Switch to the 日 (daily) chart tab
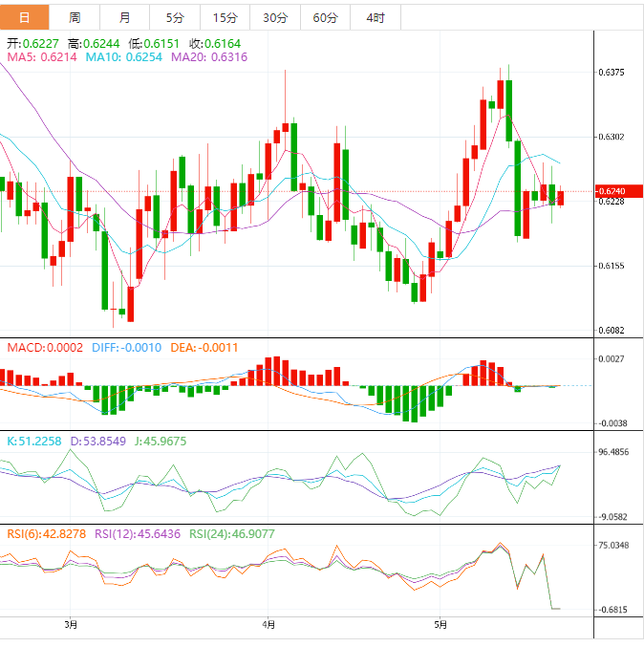Viewport: 644px width, 647px height. tap(25, 17)
